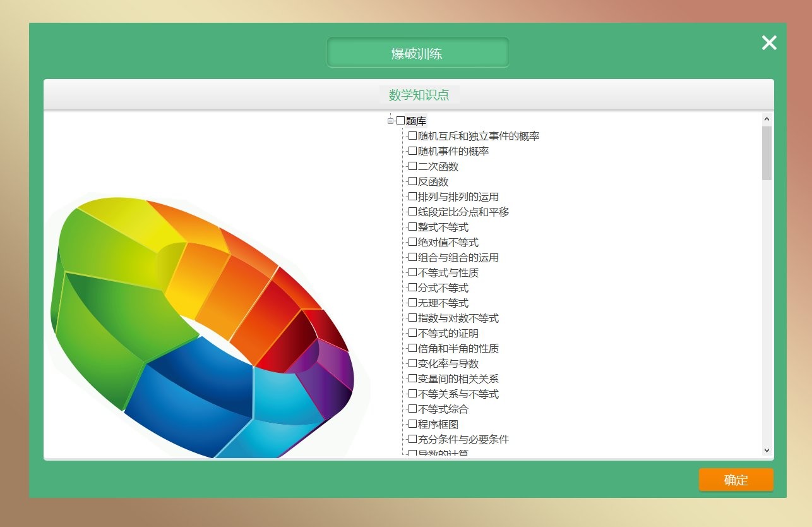Viewport: 812px width, 527px height.
Task: Enable the 反函数 checkbox
Action: coord(412,181)
